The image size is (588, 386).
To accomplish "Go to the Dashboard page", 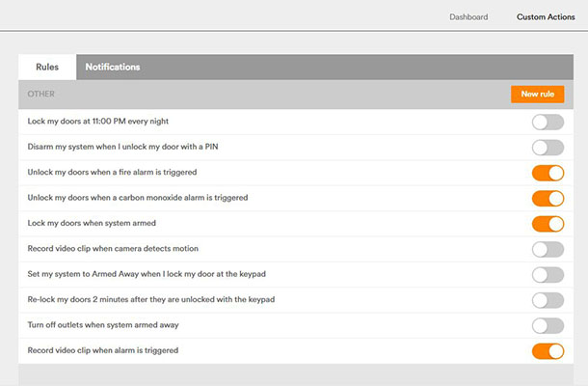I will point(468,17).
